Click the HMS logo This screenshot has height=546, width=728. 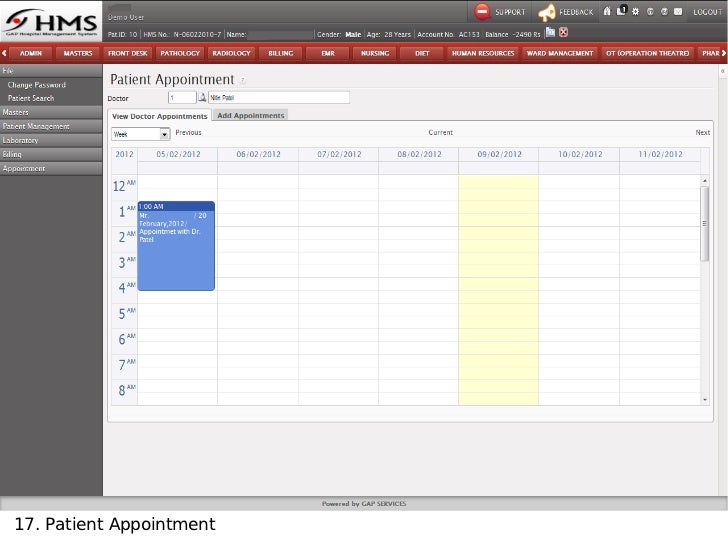click(x=51, y=22)
